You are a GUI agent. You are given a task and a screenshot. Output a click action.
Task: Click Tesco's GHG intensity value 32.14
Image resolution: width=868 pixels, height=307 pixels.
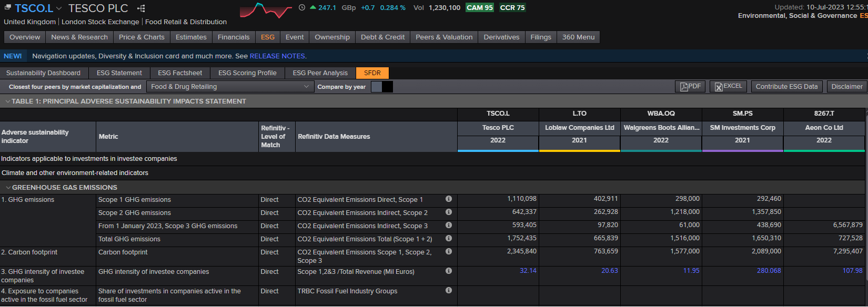[x=528, y=271]
